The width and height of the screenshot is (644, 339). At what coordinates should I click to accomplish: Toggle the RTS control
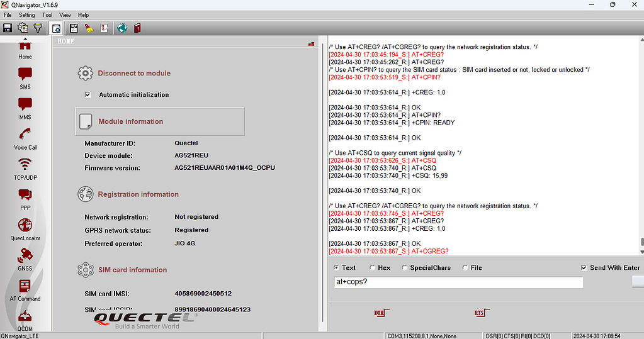pos(482,313)
